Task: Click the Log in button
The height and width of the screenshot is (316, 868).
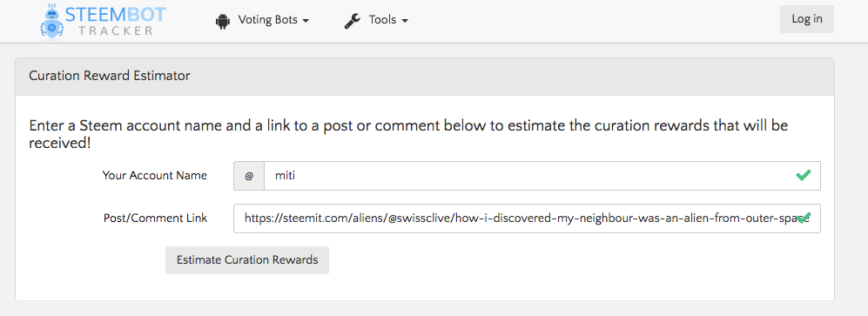Action: point(806,19)
